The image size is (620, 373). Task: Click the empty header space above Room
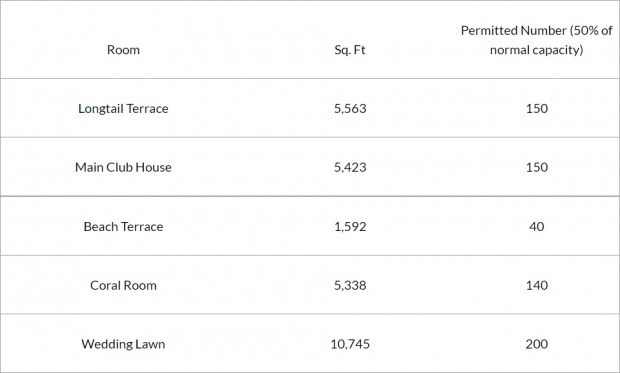coord(123,22)
